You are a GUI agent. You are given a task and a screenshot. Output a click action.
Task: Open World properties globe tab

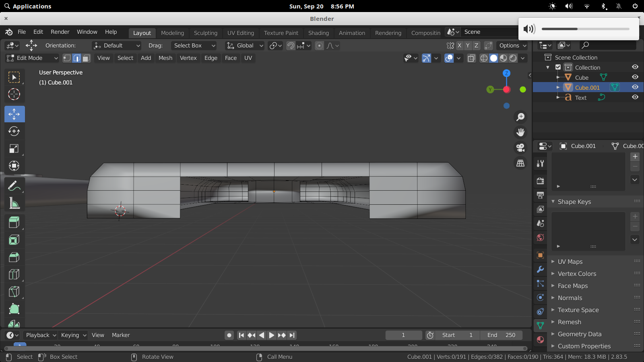540,237
